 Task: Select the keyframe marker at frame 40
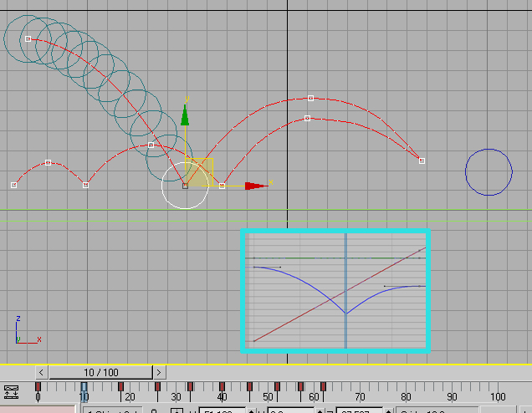(x=222, y=387)
